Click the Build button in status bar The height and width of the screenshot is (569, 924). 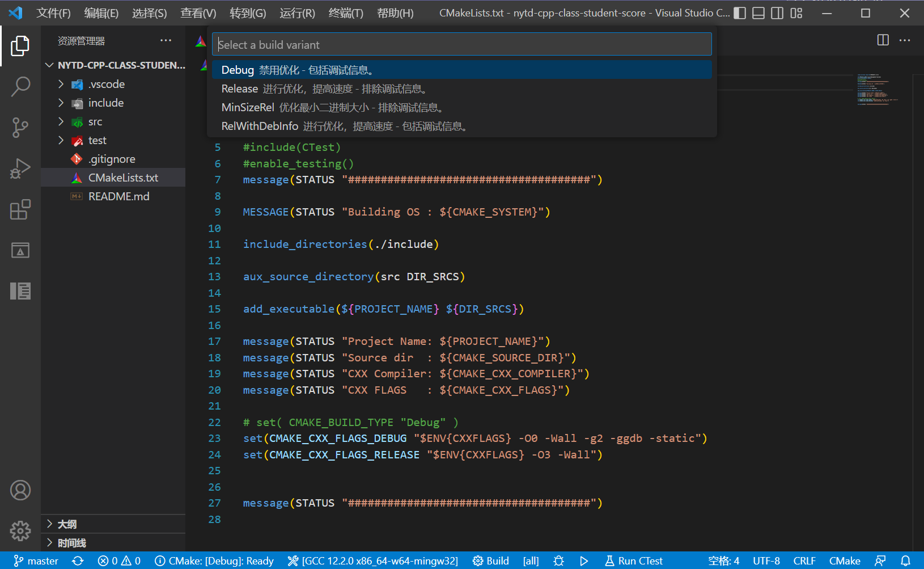click(491, 561)
